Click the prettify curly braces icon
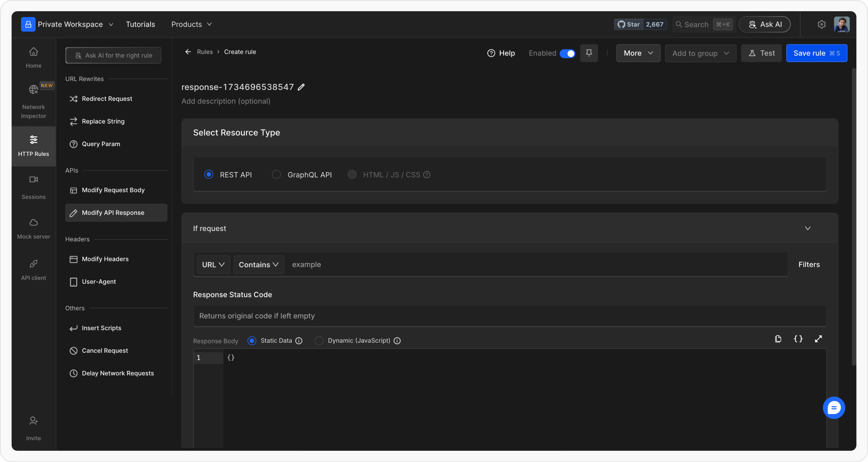 coord(798,339)
